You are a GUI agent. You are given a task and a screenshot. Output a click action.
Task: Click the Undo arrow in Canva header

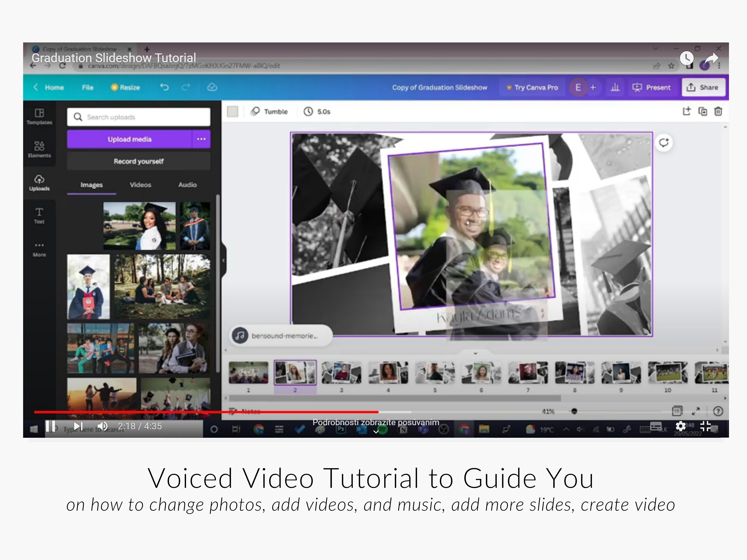pyautogui.click(x=164, y=87)
